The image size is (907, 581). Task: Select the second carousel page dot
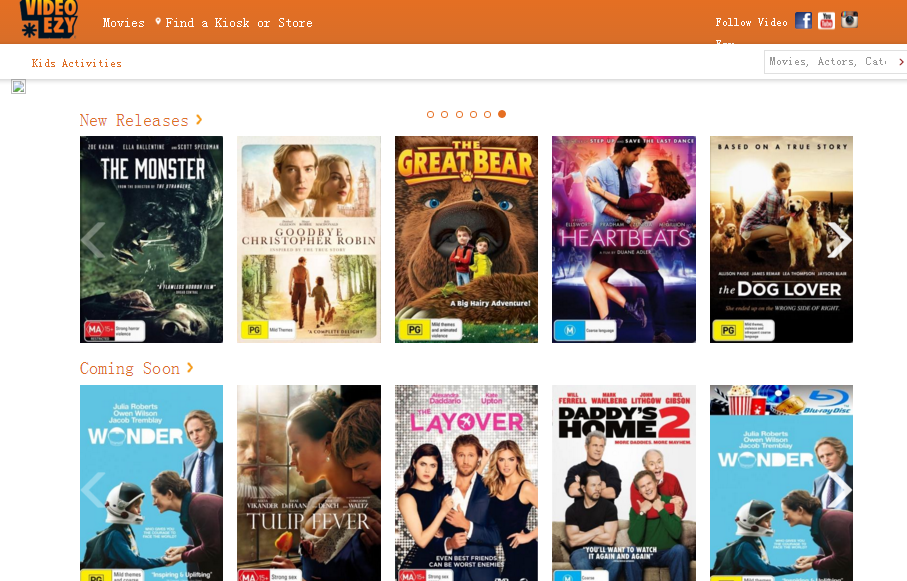click(445, 115)
